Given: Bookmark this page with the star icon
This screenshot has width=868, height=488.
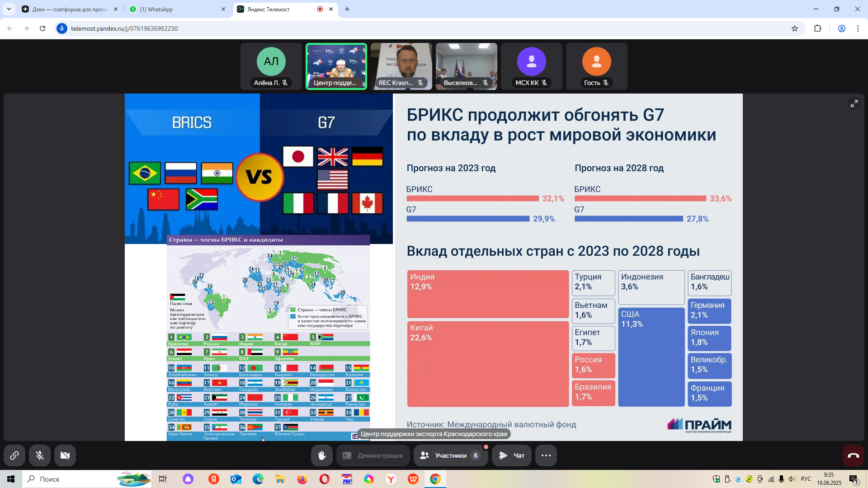Looking at the screenshot, I should click(x=795, y=28).
